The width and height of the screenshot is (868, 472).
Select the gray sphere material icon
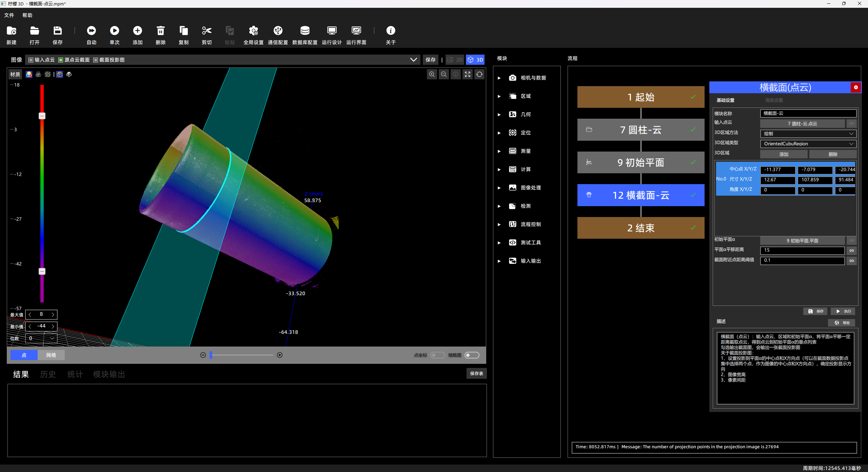click(38, 74)
